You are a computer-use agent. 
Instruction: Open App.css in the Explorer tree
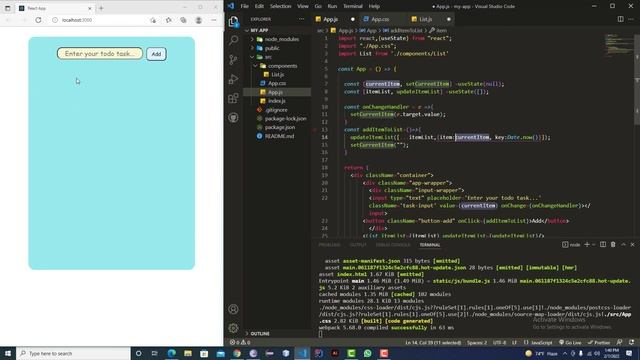click(277, 83)
